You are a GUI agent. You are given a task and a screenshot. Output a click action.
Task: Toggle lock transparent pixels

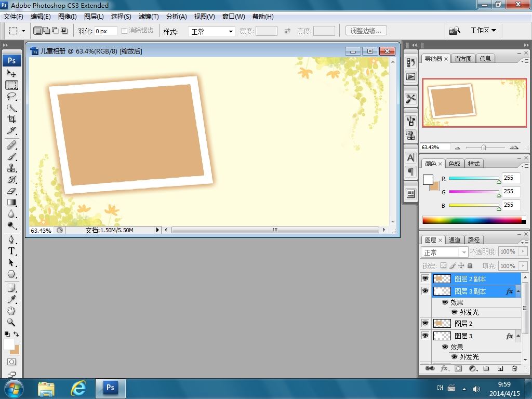pos(444,265)
